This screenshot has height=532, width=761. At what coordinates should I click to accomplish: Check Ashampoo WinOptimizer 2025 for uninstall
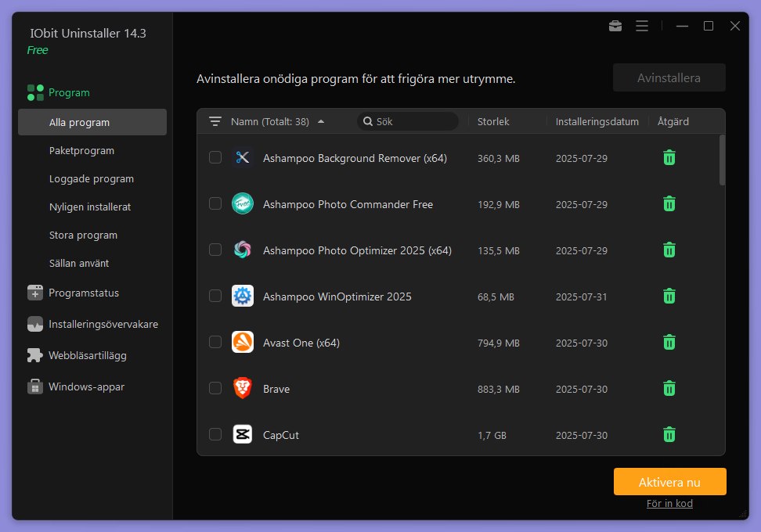point(215,297)
